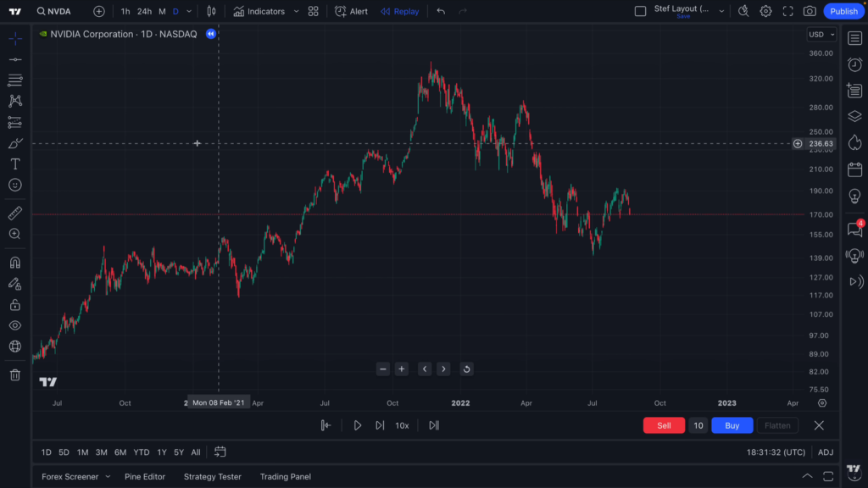Screen dimensions: 868x488
Task: Open the Pine Editor tab
Action: click(145, 477)
